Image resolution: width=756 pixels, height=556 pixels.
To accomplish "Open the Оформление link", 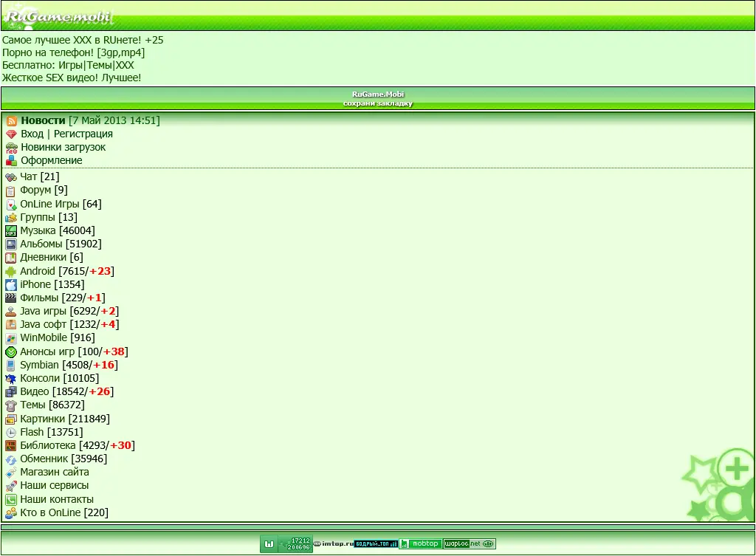I will (52, 160).
